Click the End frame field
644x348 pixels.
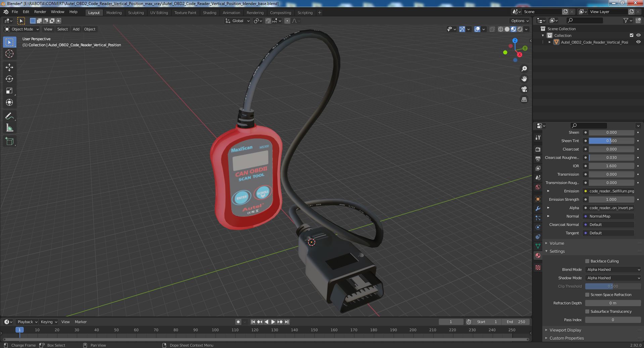tap(516, 322)
